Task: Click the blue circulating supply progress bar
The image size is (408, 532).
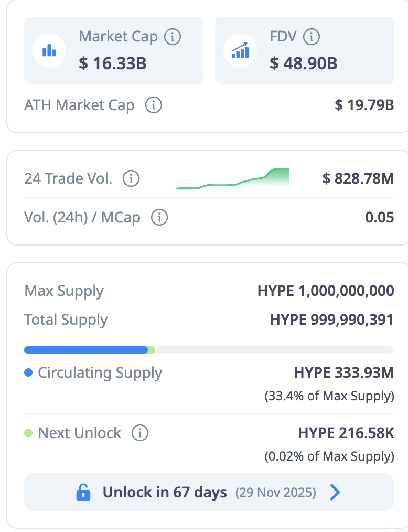Action: [x=85, y=350]
